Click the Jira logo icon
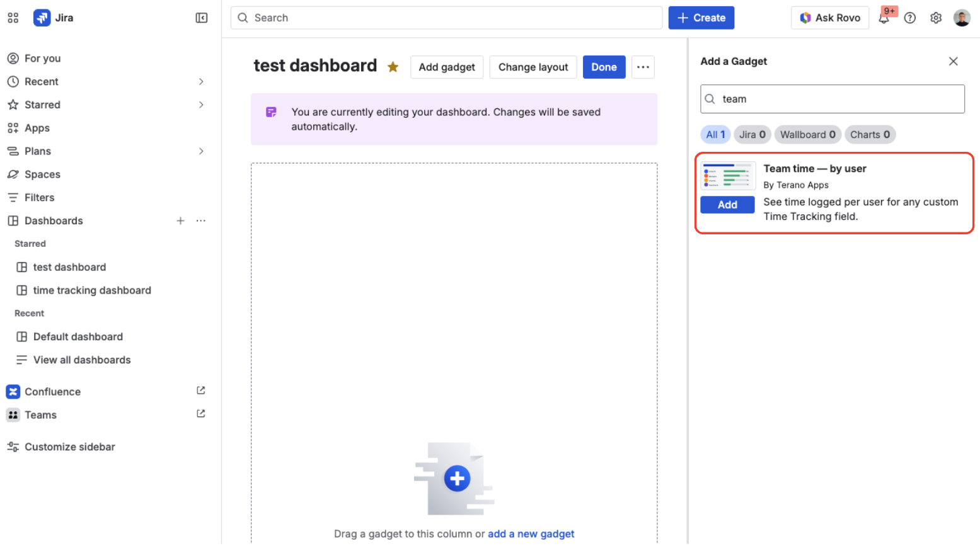980x548 pixels. pos(42,18)
